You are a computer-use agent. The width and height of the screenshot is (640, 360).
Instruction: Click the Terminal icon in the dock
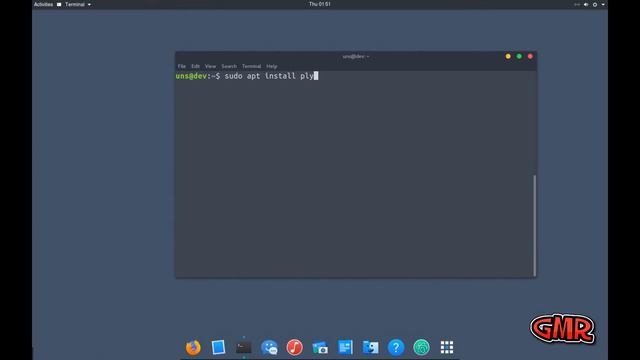click(x=244, y=348)
